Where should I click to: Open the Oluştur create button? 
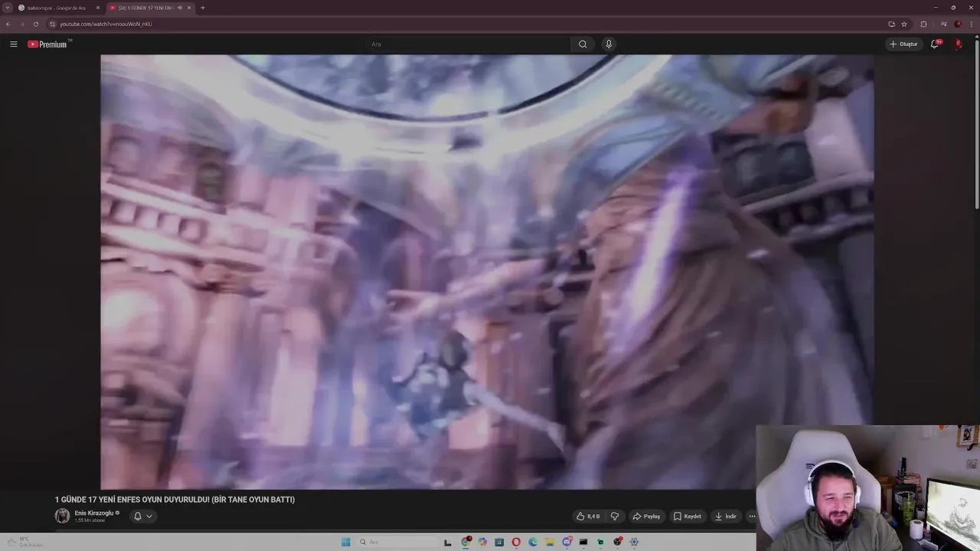click(x=903, y=44)
